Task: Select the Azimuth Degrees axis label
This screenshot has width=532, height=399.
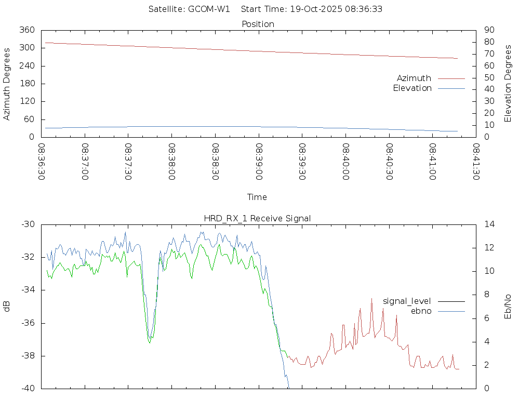Action: pyautogui.click(x=7, y=84)
